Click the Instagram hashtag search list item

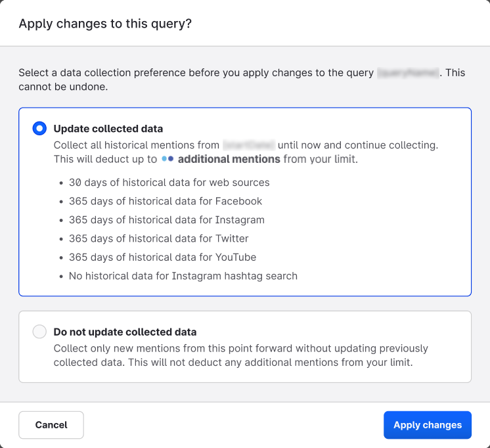183,276
